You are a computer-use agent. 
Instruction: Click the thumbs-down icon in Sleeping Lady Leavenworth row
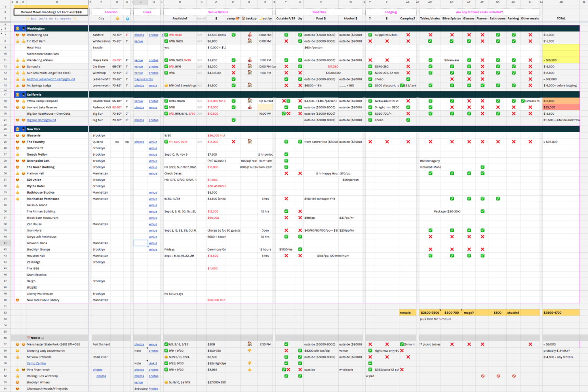coord(249,351)
